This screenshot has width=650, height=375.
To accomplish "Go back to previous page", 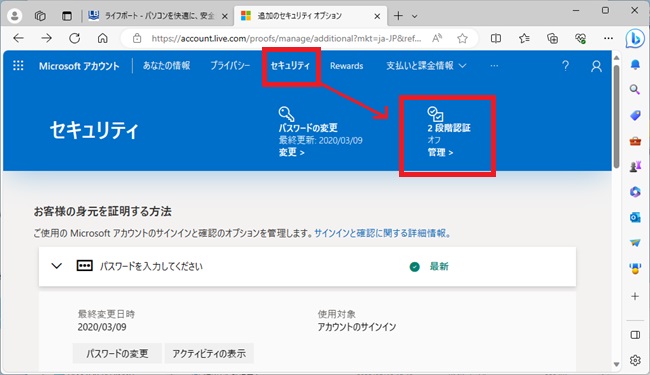I will coord(19,38).
